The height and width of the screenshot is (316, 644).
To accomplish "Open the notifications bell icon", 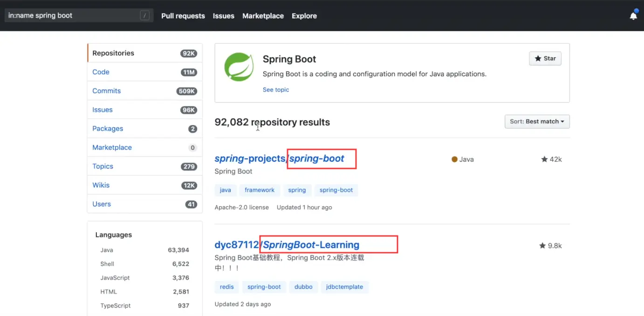I will 633,15.
